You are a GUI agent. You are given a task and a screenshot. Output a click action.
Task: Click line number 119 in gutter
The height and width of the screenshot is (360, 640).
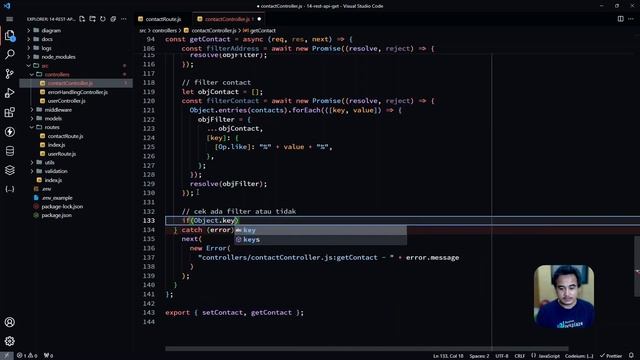[149, 92]
